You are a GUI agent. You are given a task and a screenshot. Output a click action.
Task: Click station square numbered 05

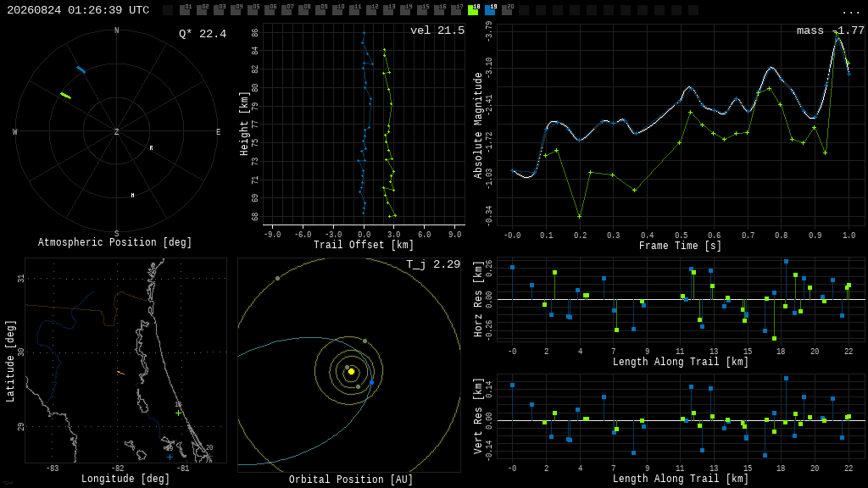click(253, 10)
